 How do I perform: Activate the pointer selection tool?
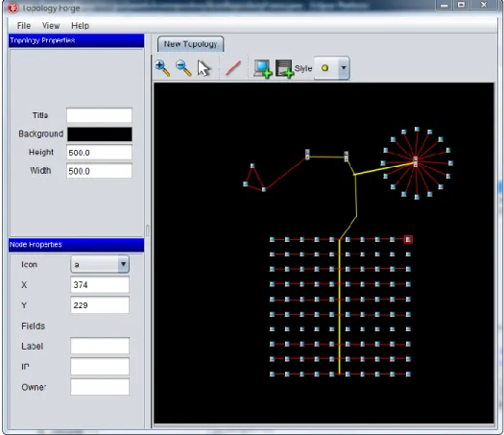point(204,68)
